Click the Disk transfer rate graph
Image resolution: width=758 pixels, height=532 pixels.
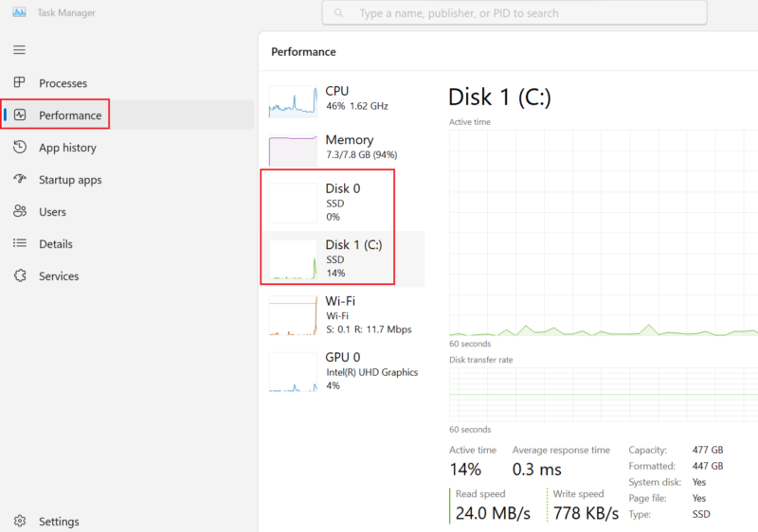604,395
